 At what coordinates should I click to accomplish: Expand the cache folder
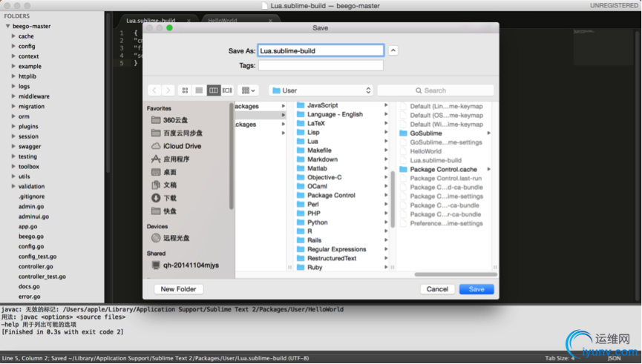click(13, 36)
